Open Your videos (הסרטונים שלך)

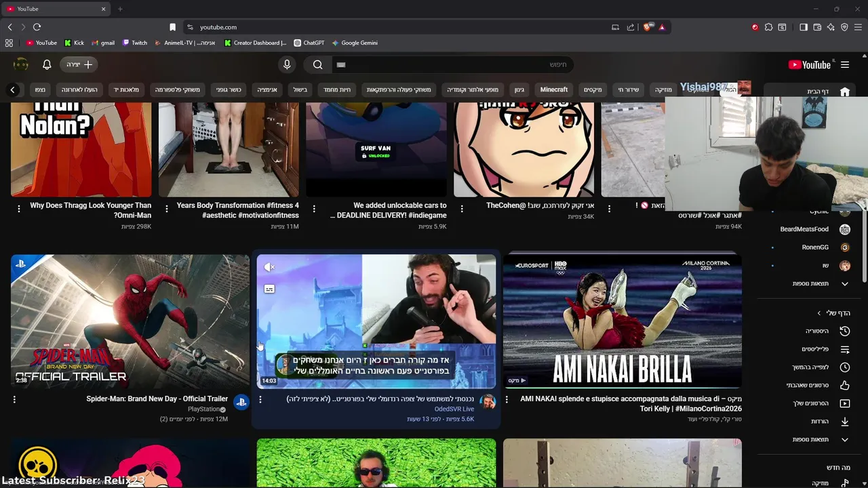tap(821, 403)
